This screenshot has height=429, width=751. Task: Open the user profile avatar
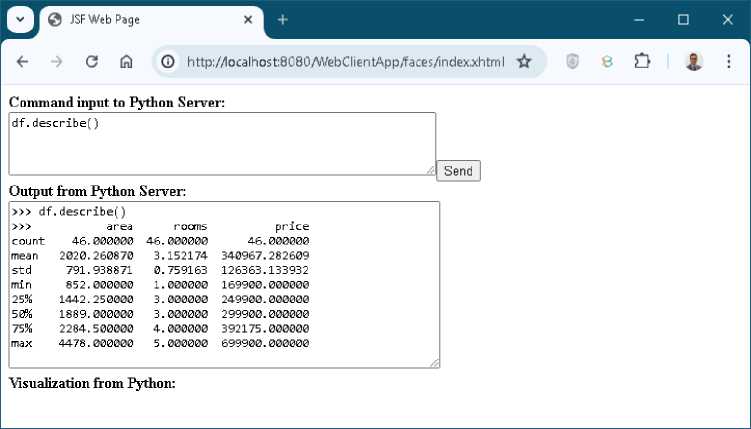coord(694,61)
